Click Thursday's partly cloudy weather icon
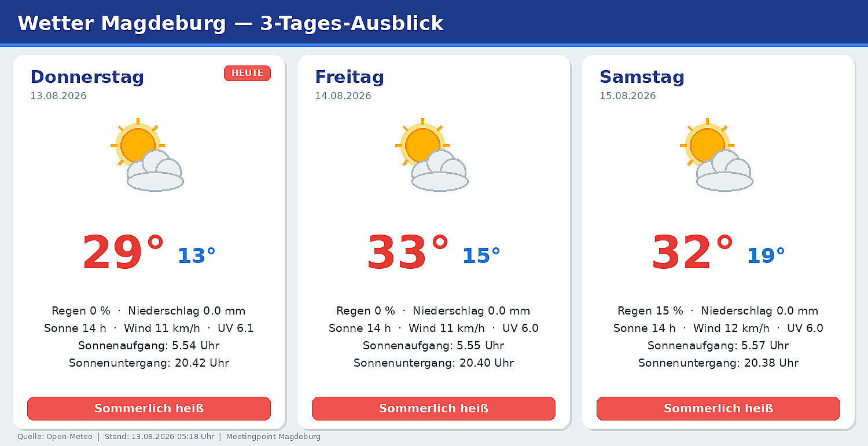The image size is (868, 446). click(147, 155)
